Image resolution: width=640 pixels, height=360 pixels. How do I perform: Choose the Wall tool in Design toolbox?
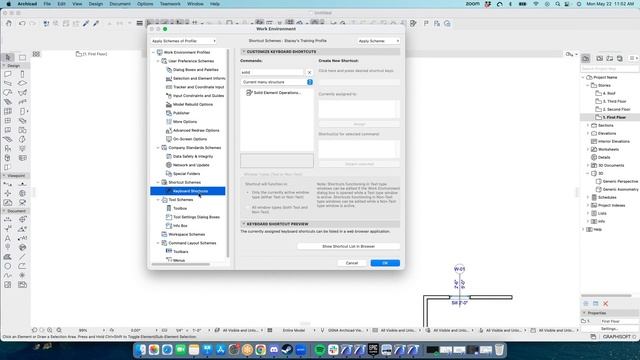[8, 74]
